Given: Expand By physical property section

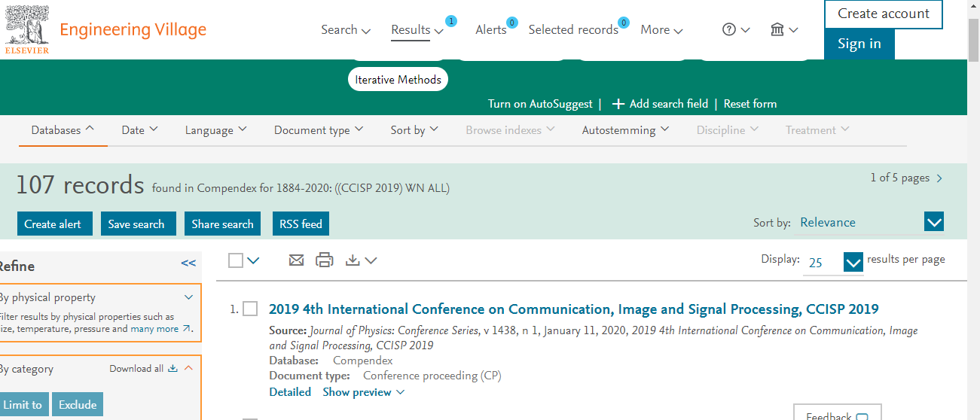Looking at the screenshot, I should pyautogui.click(x=189, y=297).
